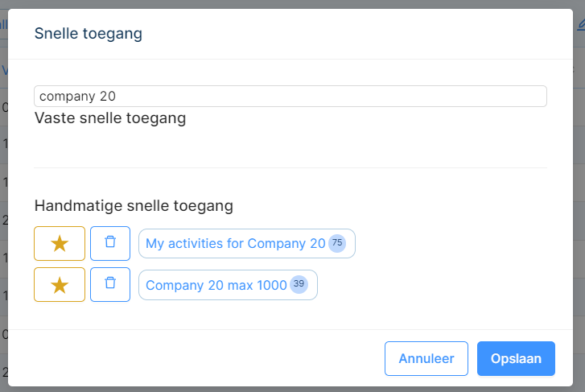Click 'max 1000' text in second shortcut
This screenshot has height=392, width=585.
pos(257,285)
